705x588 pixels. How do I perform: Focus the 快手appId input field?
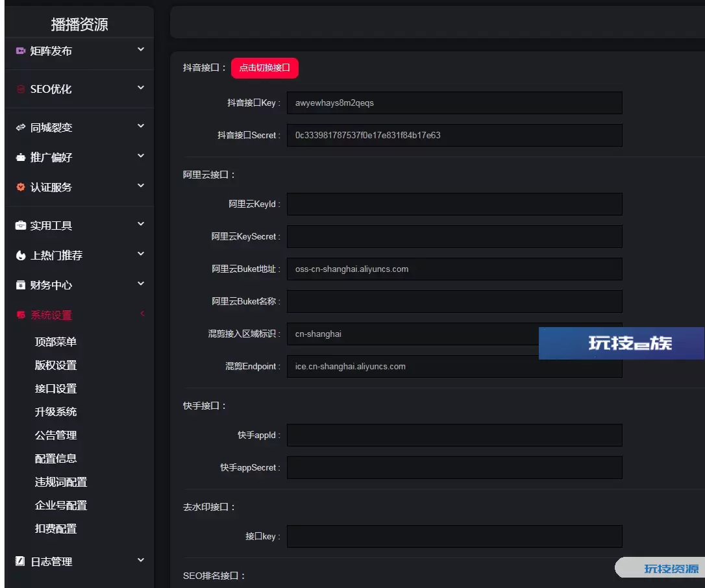[454, 435]
